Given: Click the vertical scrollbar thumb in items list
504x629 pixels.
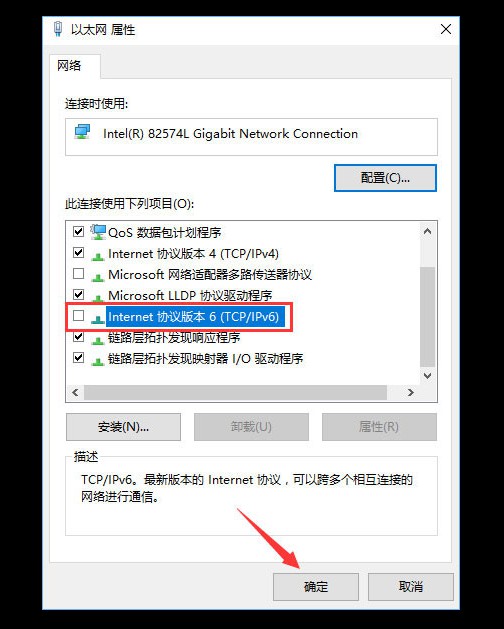Looking at the screenshot, I should [427, 317].
